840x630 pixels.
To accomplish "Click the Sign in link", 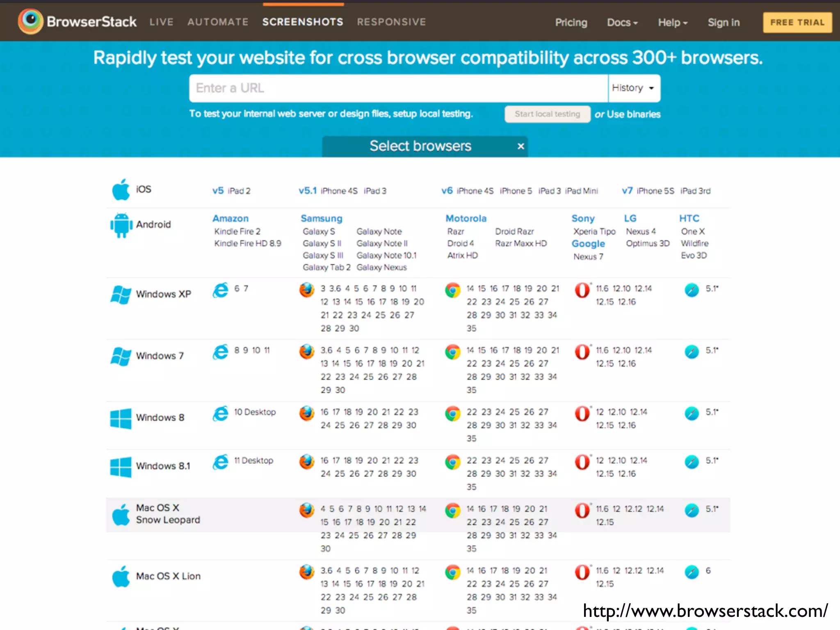I will [724, 23].
